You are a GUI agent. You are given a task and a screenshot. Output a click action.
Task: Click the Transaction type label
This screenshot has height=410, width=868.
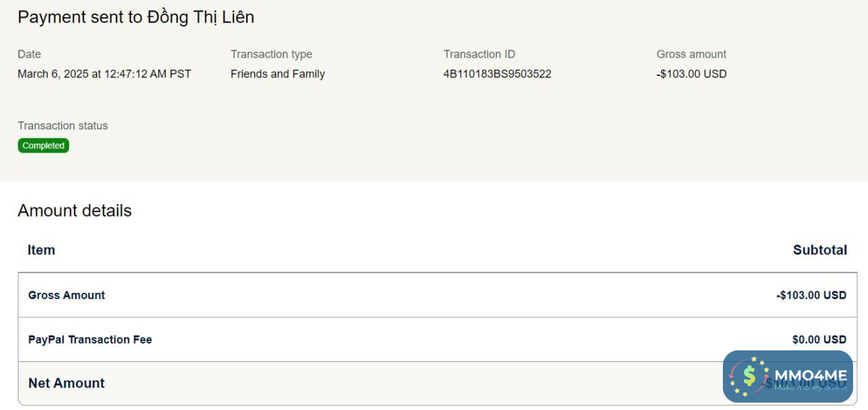point(271,54)
